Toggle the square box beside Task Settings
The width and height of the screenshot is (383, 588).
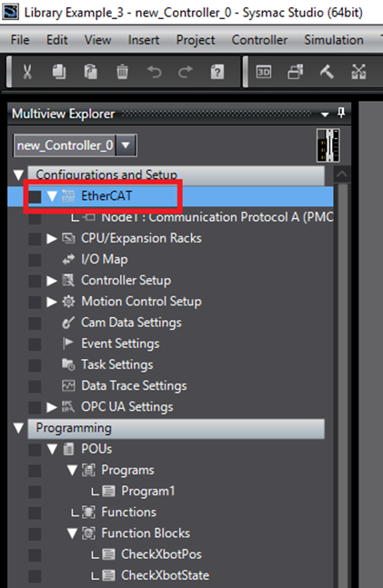pyautogui.click(x=35, y=364)
